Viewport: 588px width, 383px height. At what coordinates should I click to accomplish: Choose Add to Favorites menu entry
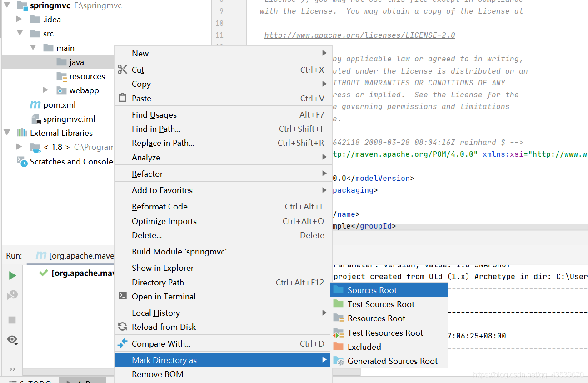coord(223,190)
